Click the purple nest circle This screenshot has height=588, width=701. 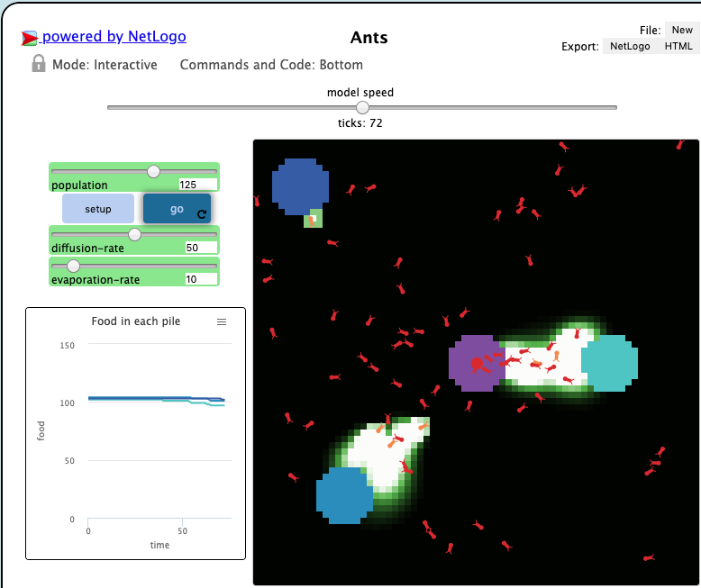click(x=475, y=363)
